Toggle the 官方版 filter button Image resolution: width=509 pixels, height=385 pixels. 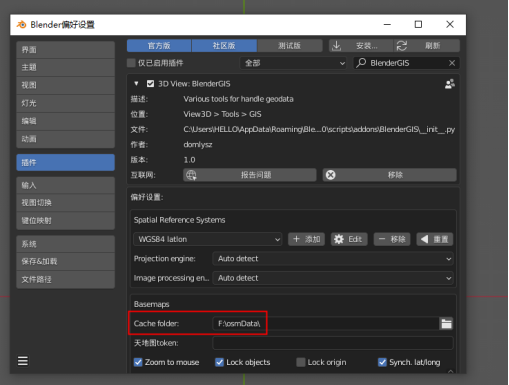[159, 46]
